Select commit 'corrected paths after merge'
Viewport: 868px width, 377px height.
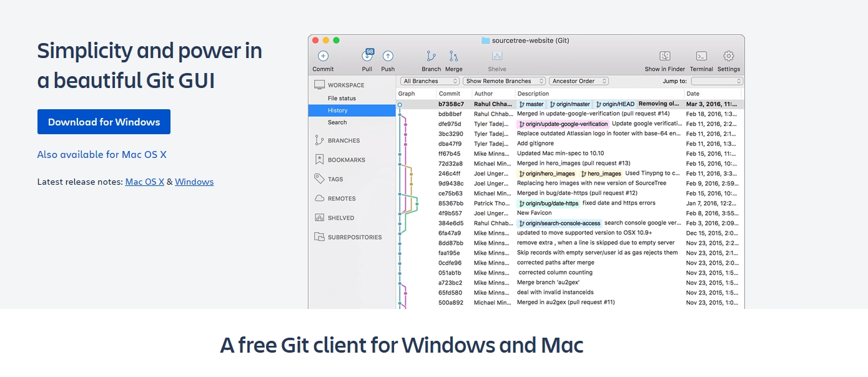556,263
